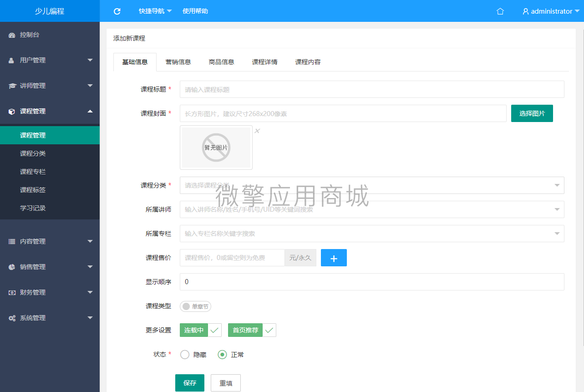584x392 pixels.
Task: Toggle the 单章节 course type switch
Action: [196, 306]
